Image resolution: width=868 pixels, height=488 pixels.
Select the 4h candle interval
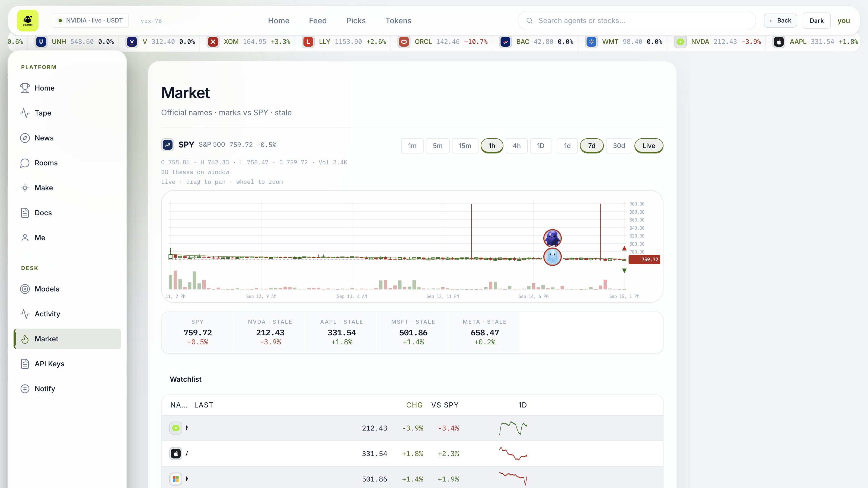[x=516, y=146]
